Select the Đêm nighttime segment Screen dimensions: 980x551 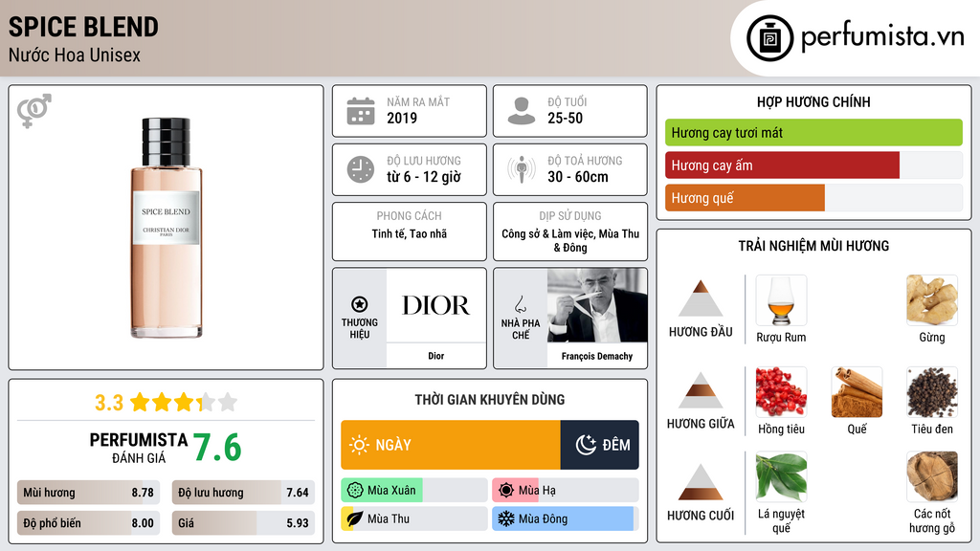click(x=600, y=445)
